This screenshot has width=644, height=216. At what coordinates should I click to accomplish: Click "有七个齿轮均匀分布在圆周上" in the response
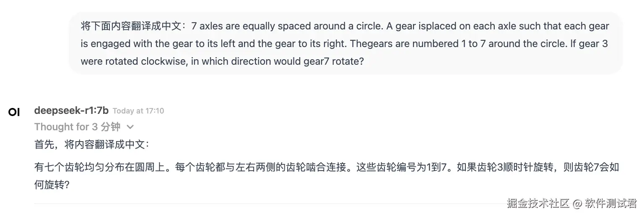pos(102,168)
